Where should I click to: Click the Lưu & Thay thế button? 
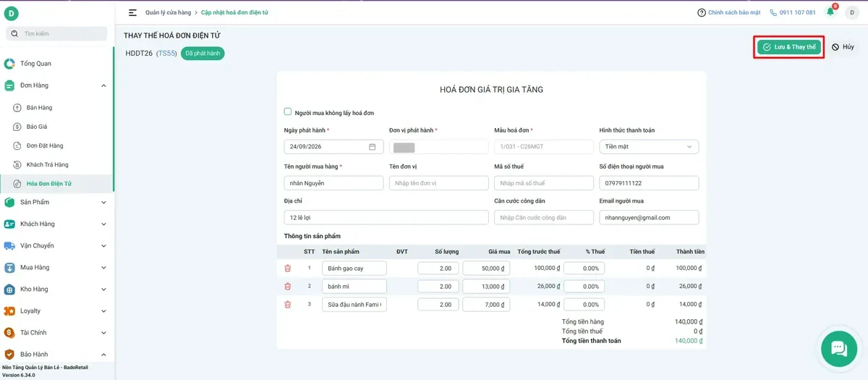point(788,47)
